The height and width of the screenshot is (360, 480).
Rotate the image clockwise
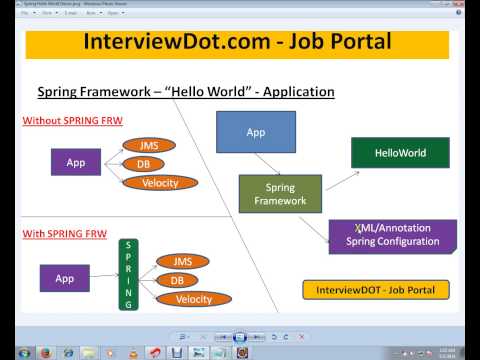tap(286, 337)
